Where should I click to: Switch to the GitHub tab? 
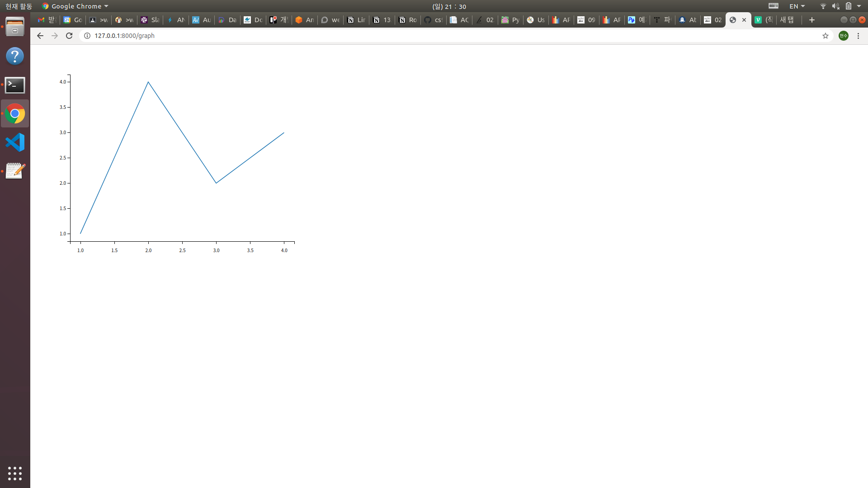click(433, 20)
